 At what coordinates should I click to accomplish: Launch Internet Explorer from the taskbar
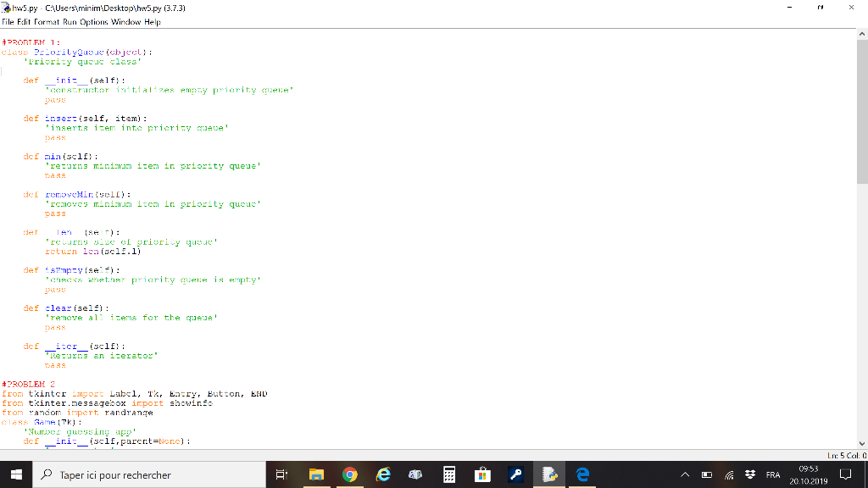[x=381, y=474]
